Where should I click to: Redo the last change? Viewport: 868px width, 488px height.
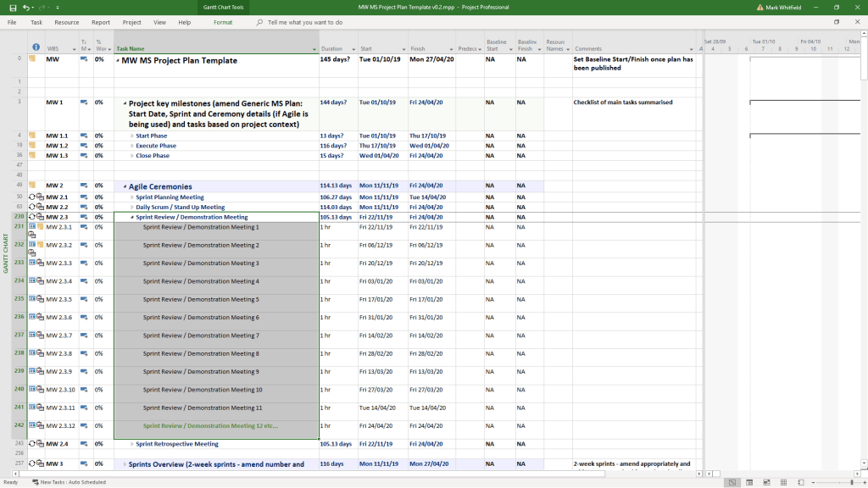[42, 6]
